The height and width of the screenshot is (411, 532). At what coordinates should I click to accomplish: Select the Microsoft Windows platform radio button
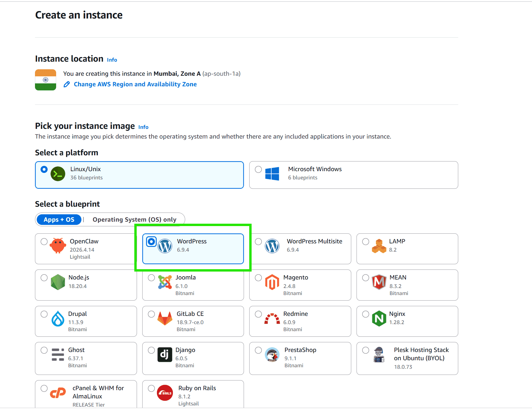(x=258, y=169)
